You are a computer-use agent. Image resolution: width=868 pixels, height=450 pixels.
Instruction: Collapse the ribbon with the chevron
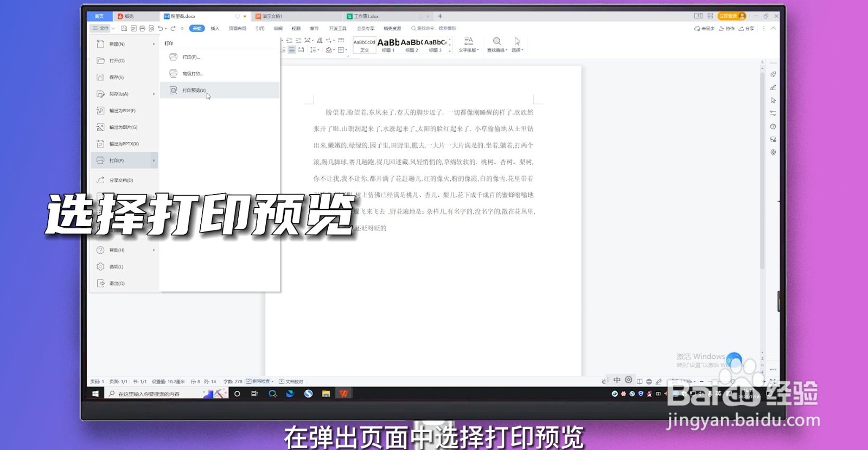pyautogui.click(x=773, y=29)
